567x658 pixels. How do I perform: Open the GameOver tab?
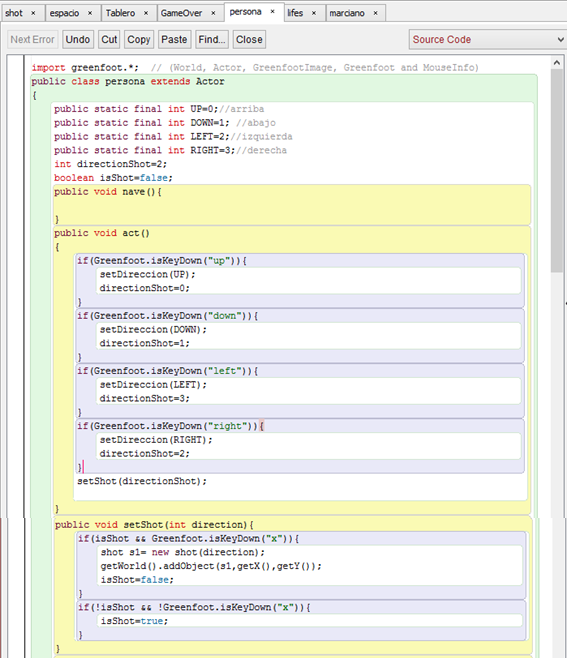coord(181,13)
